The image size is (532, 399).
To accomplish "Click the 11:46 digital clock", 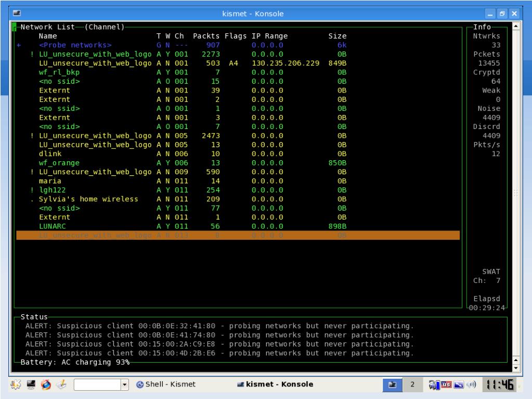I will (x=500, y=384).
